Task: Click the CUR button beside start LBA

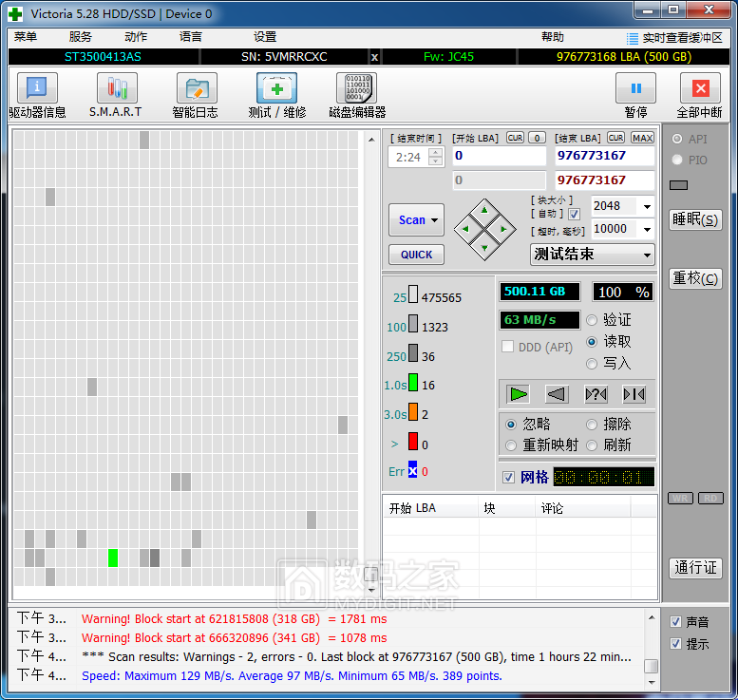Action: click(515, 138)
